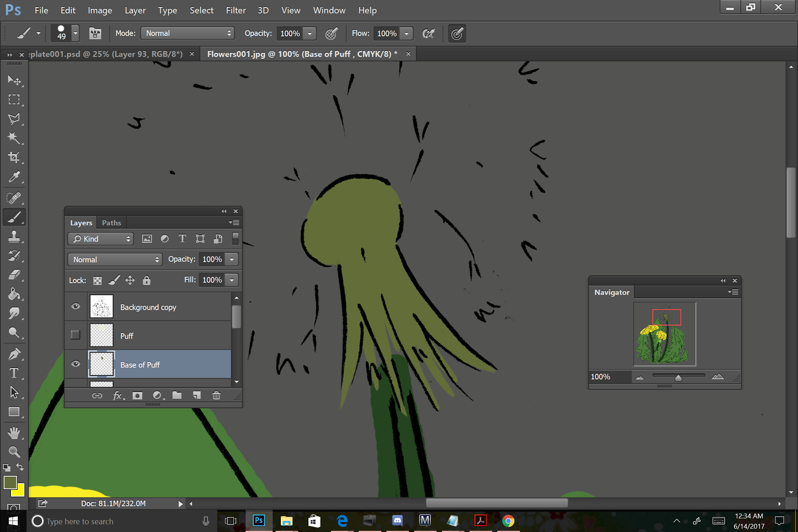The height and width of the screenshot is (532, 798).
Task: Hide the Background copy layer
Action: point(75,307)
